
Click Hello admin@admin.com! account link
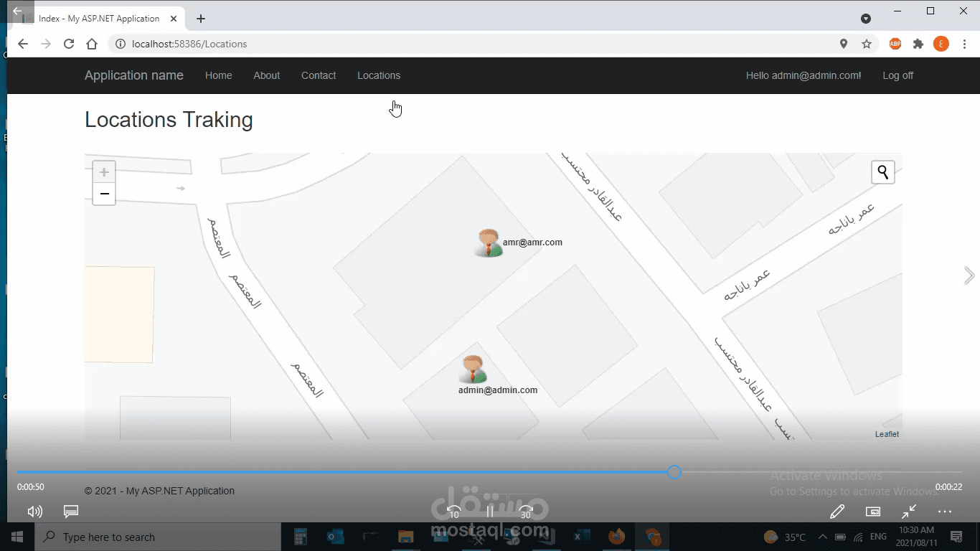tap(804, 75)
